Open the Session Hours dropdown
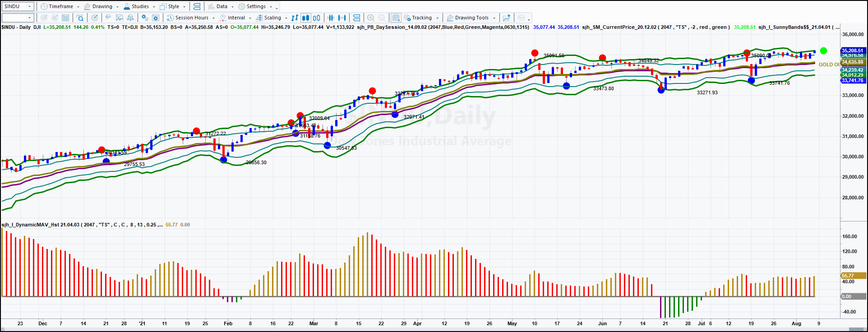 [191, 18]
